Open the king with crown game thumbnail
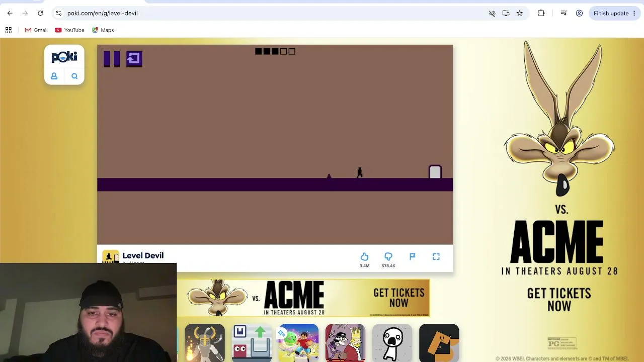 pos(345,343)
